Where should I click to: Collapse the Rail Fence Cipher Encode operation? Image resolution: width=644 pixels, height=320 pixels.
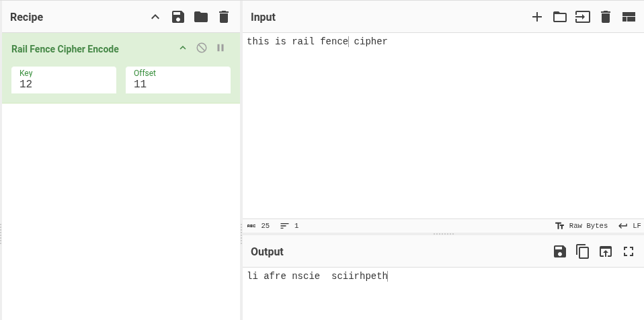(182, 48)
